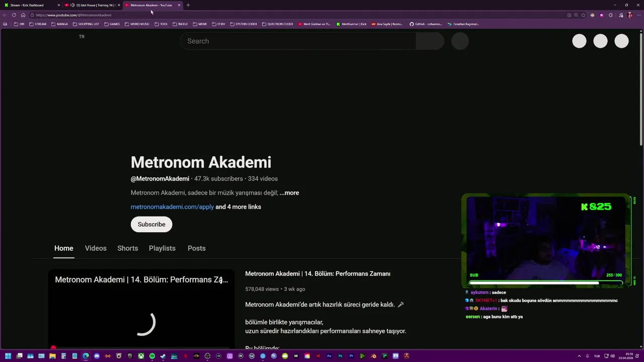Open the browser profile avatar

coord(630,15)
